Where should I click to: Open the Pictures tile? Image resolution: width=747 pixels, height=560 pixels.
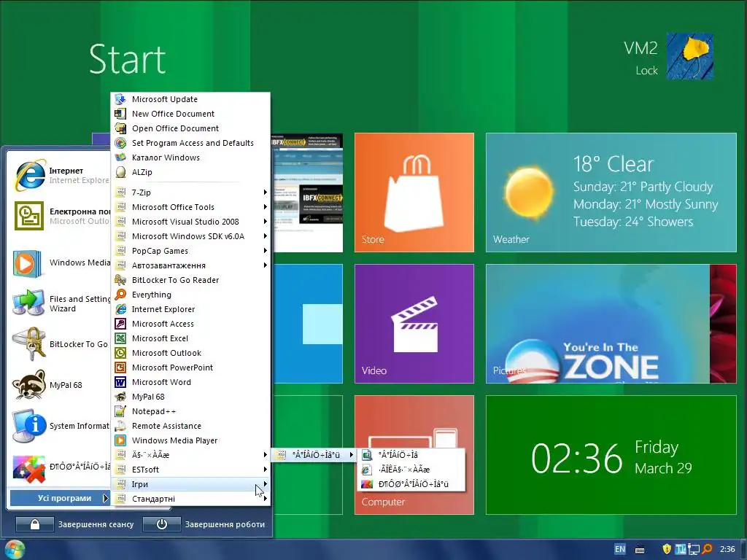(x=611, y=323)
